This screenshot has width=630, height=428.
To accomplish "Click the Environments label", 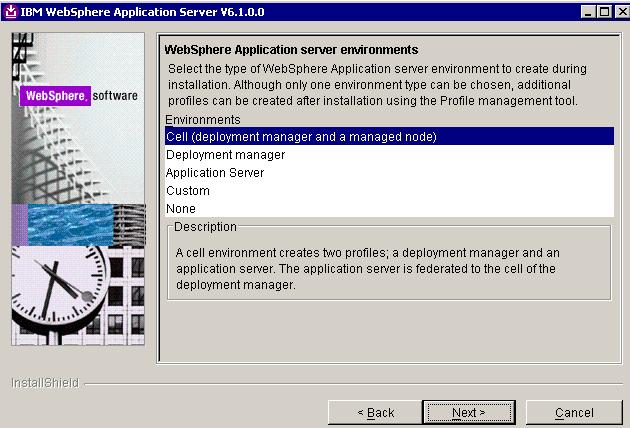I will point(203,119).
